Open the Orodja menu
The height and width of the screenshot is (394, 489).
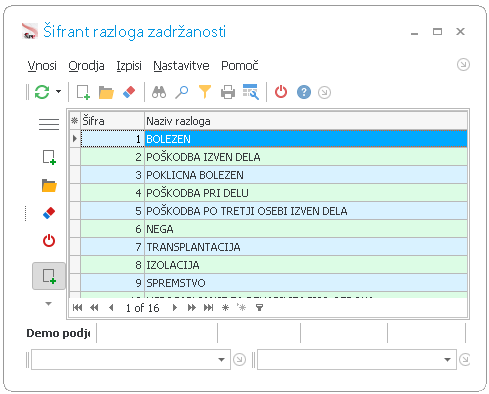[86, 66]
